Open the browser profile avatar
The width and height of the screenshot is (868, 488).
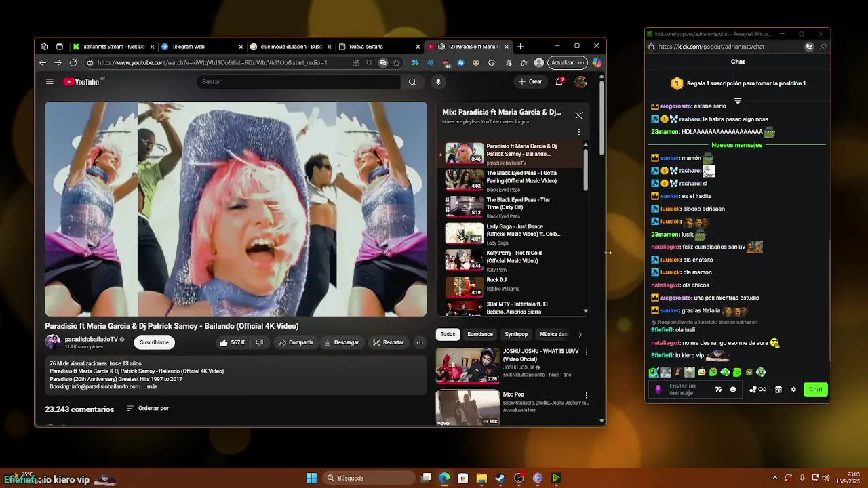click(x=539, y=63)
